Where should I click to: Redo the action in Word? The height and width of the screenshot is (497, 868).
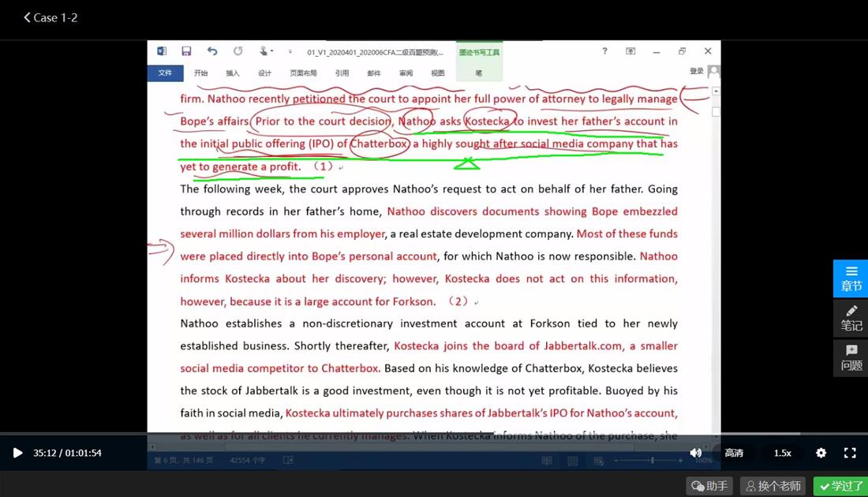click(238, 51)
